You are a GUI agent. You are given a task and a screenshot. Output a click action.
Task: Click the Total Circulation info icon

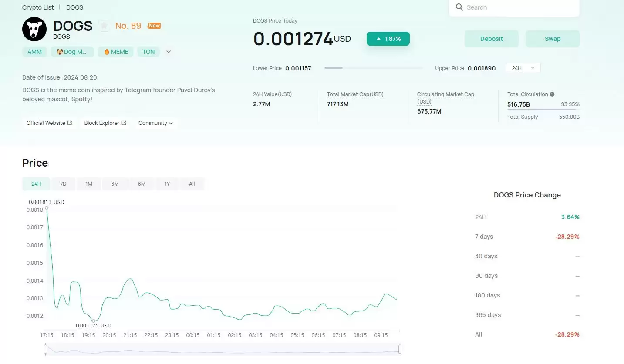pyautogui.click(x=552, y=94)
